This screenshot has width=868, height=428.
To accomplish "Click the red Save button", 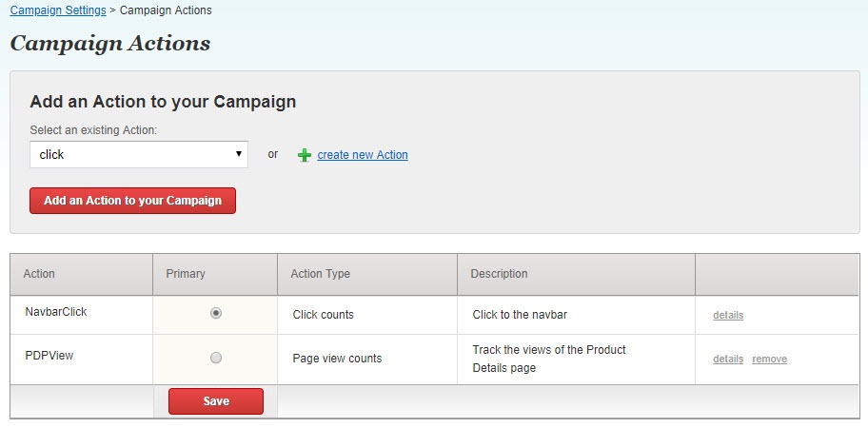I will tap(216, 401).
